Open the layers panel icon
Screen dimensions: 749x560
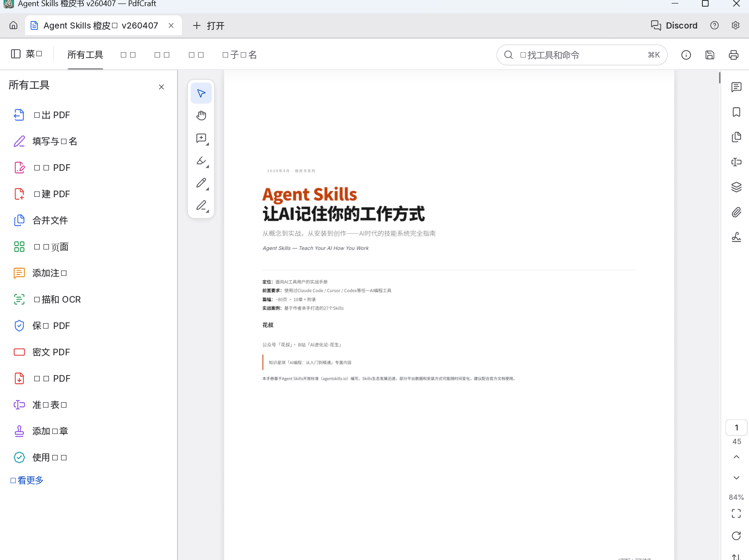[x=736, y=187]
